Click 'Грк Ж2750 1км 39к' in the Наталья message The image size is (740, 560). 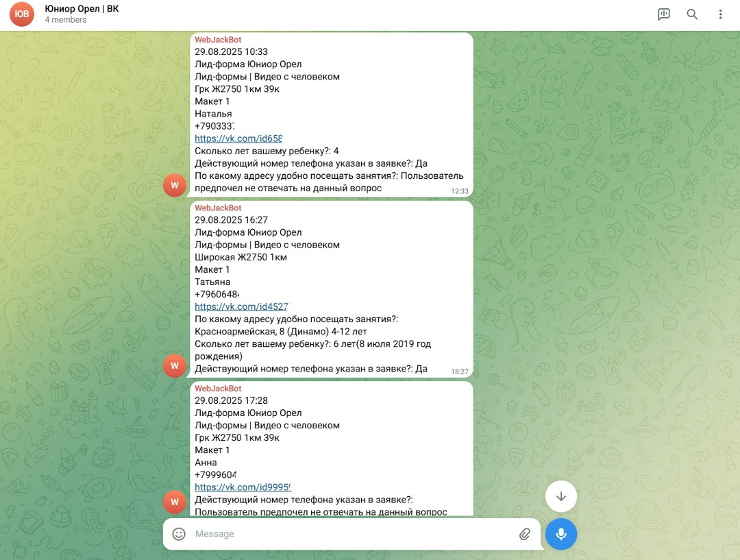[237, 89]
